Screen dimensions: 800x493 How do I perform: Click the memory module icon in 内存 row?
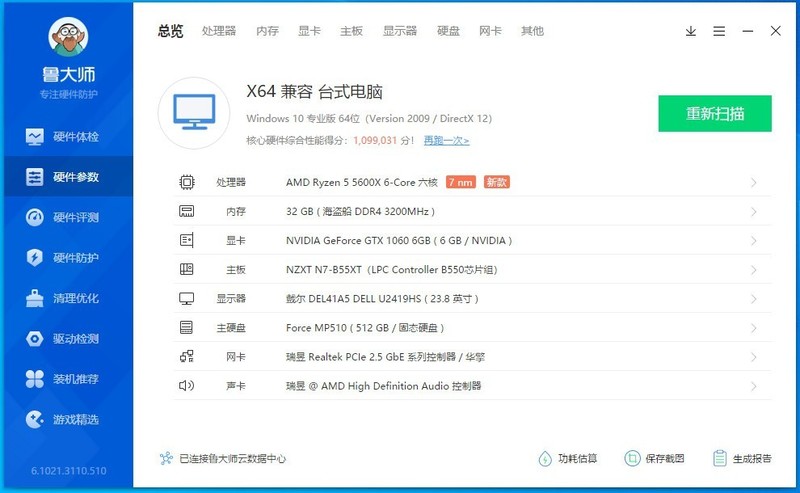tap(187, 211)
